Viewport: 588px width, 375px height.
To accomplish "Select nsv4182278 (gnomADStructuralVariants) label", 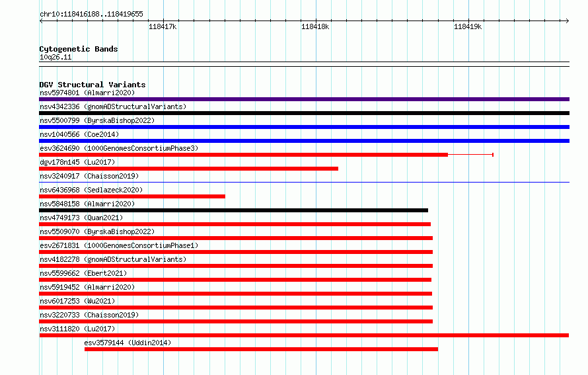I will click(x=113, y=259).
